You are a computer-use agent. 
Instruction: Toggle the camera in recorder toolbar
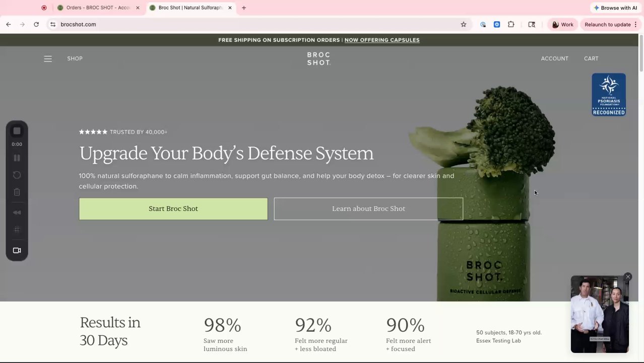(17, 251)
